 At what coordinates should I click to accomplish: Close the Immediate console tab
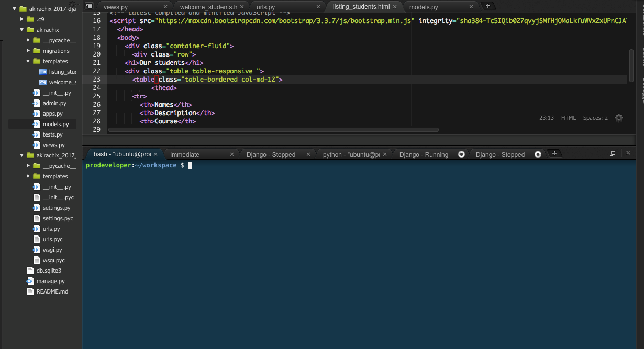pyautogui.click(x=232, y=154)
